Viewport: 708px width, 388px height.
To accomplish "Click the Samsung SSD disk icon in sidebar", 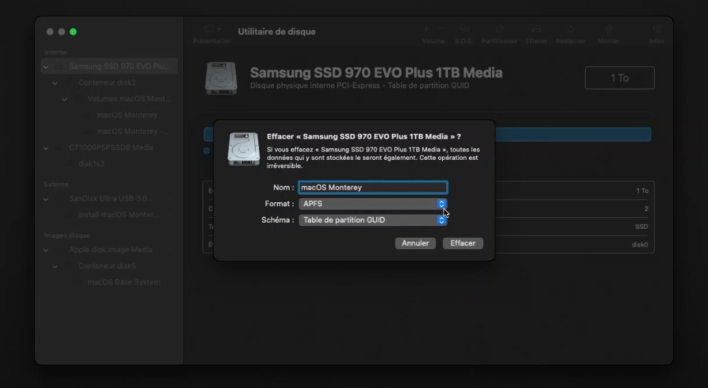I will pyautogui.click(x=59, y=66).
